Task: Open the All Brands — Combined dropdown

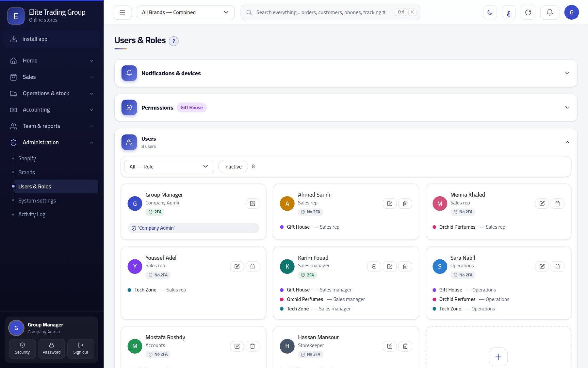Action: (x=186, y=12)
